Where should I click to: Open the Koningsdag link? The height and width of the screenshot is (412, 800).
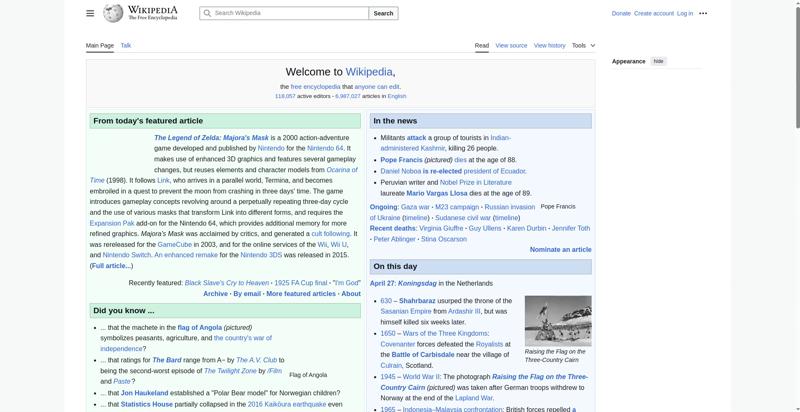click(417, 283)
